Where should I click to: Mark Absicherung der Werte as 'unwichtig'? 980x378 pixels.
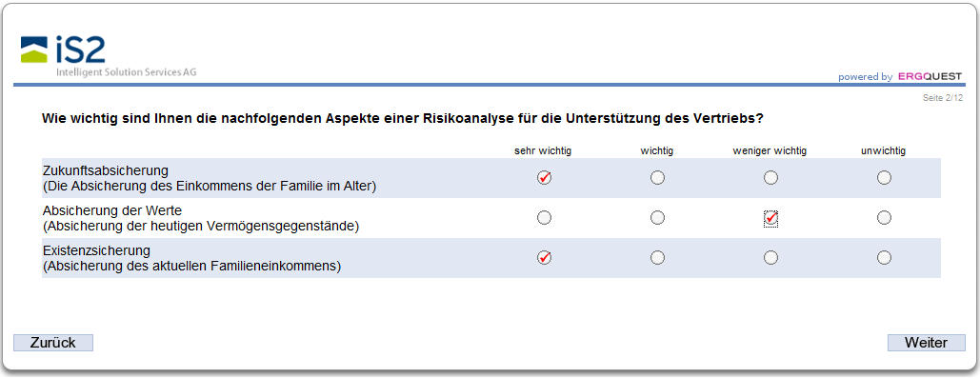click(x=884, y=217)
